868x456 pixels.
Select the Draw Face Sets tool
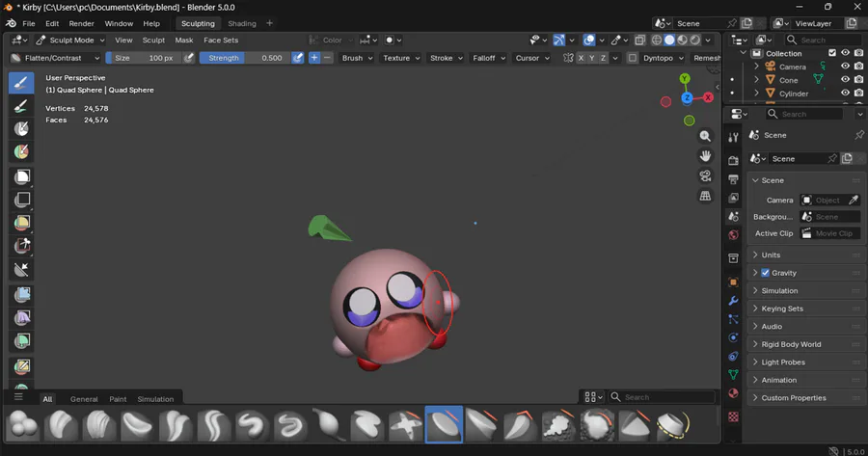(21, 151)
